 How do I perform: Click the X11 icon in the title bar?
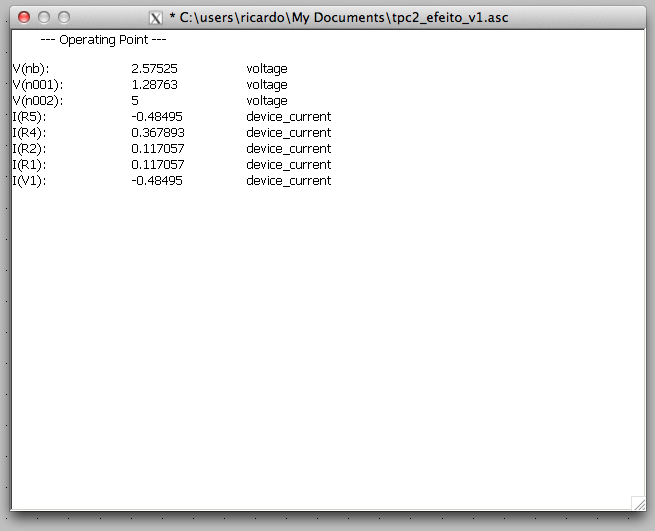155,18
